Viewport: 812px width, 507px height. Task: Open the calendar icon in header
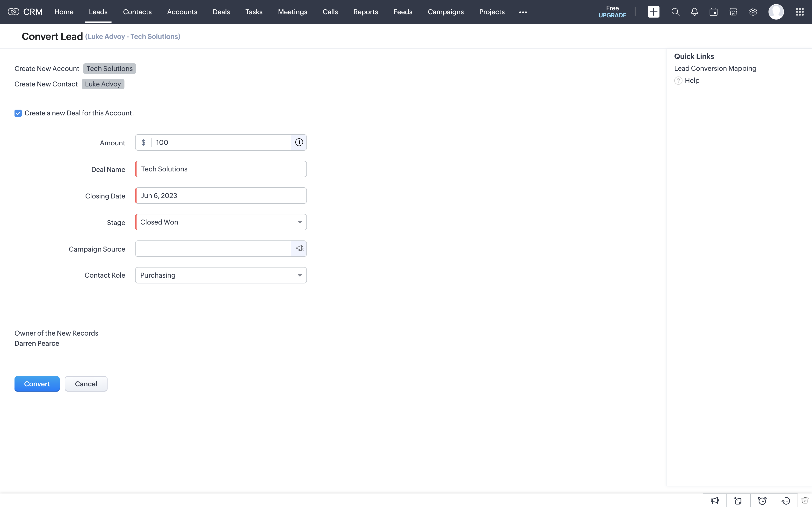tap(714, 12)
